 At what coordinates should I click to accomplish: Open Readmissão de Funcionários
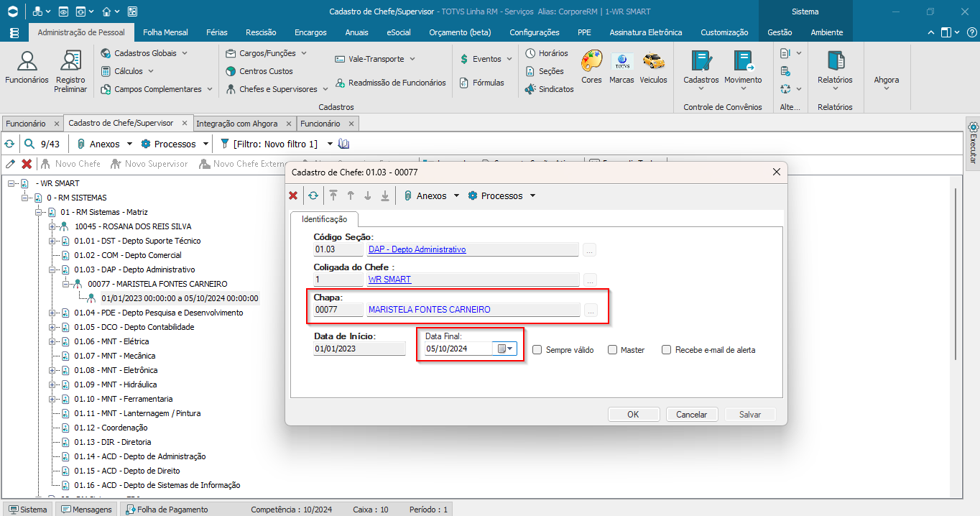390,83
